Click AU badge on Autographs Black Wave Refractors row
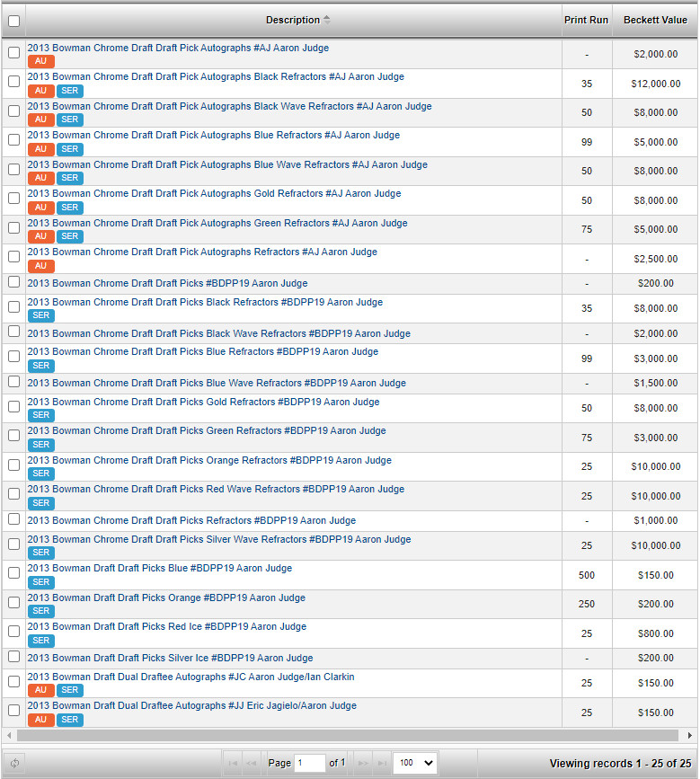Viewport: 700px width, 779px height. (40, 120)
